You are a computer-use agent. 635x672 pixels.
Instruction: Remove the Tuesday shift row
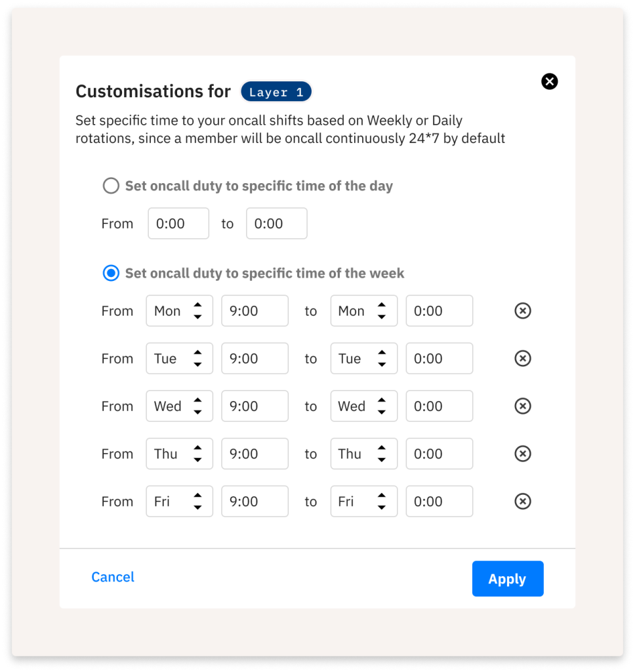point(522,358)
